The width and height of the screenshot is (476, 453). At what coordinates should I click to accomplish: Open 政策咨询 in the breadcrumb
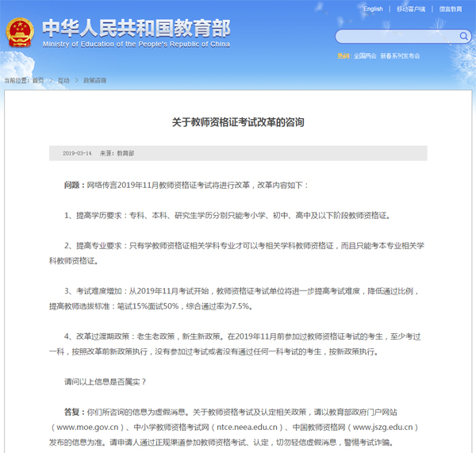click(94, 81)
